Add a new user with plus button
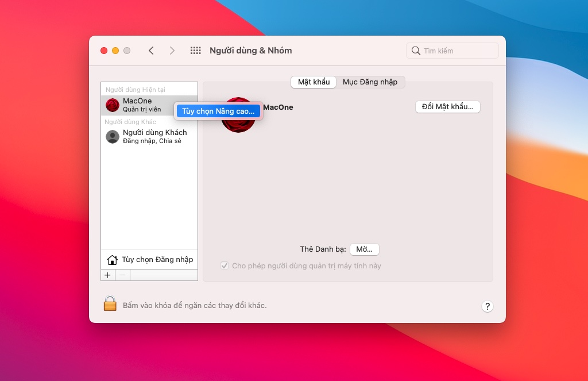 [107, 275]
